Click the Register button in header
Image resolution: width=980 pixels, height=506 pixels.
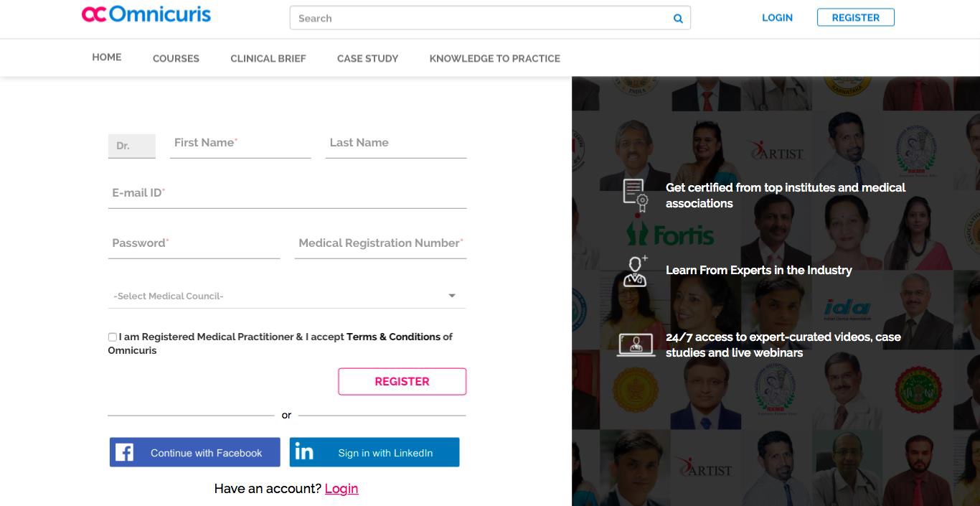click(x=855, y=18)
